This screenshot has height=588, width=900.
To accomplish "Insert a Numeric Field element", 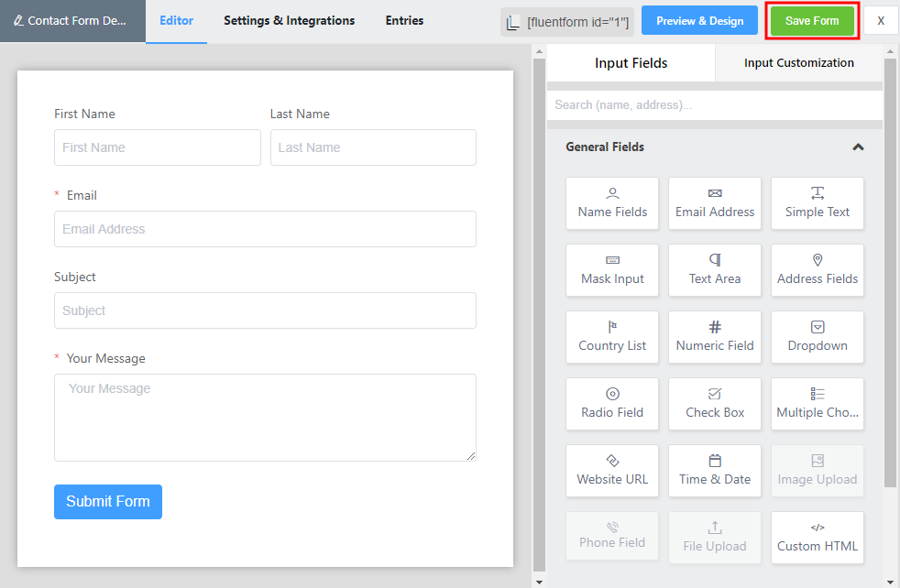I will point(714,337).
